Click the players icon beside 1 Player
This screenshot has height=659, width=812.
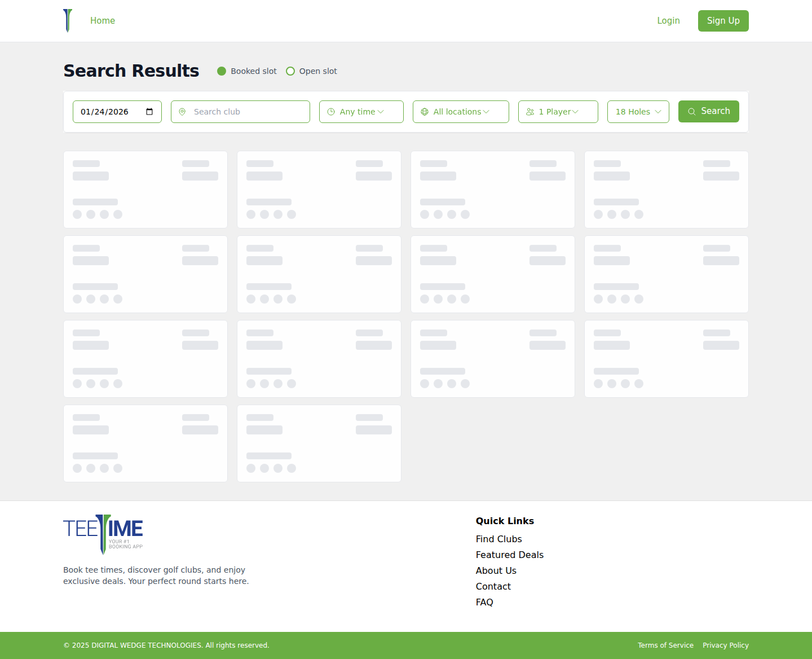click(530, 112)
